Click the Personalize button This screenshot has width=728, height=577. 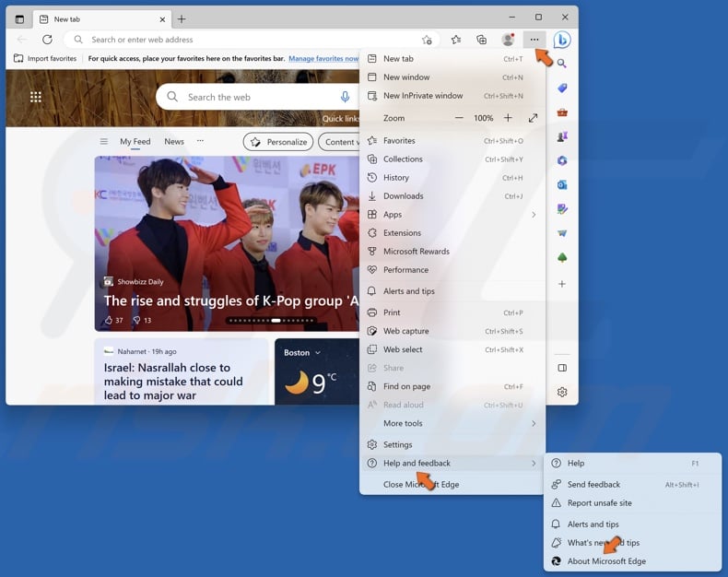pyautogui.click(x=278, y=142)
